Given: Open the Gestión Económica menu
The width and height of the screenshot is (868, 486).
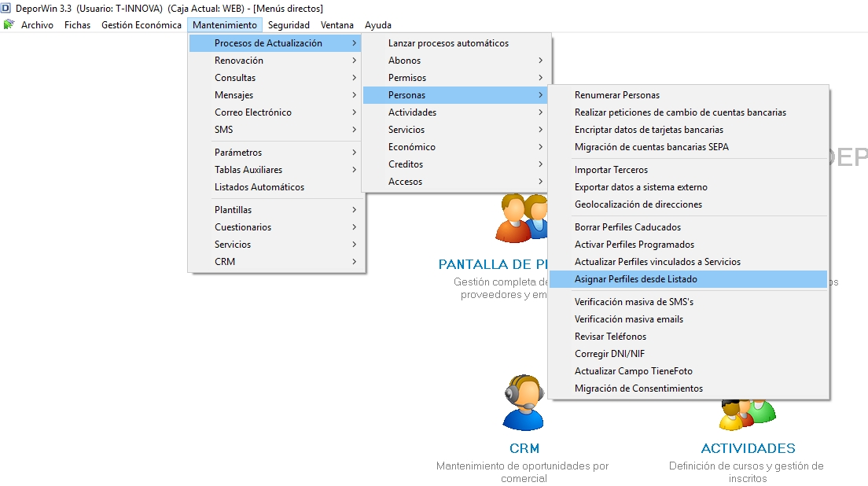Looking at the screenshot, I should click(x=142, y=25).
